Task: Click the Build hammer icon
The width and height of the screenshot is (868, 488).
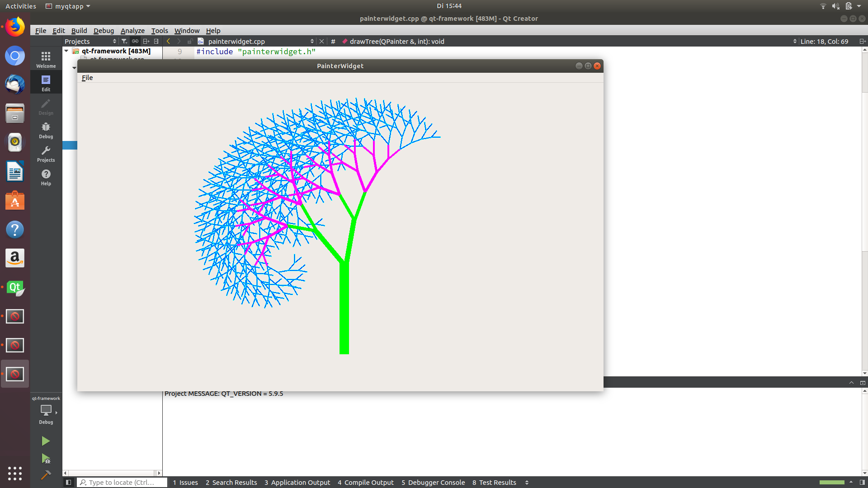Action: (x=46, y=475)
